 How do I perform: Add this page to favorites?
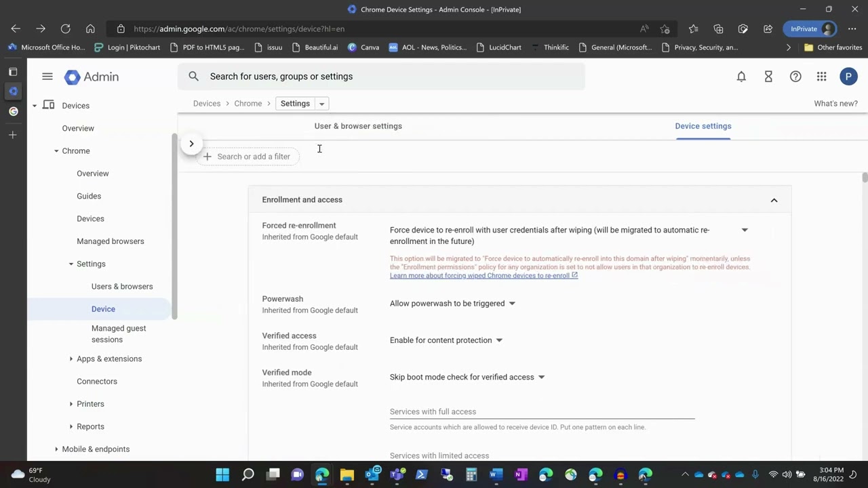[665, 28]
